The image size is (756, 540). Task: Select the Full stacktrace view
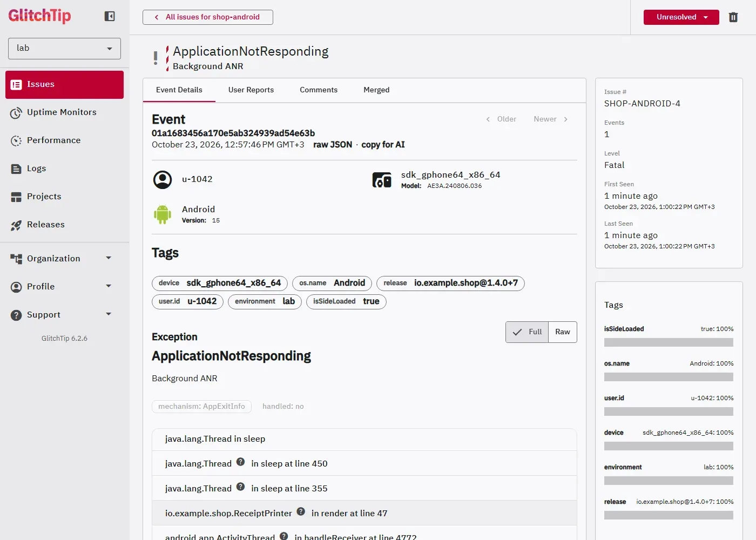(527, 332)
